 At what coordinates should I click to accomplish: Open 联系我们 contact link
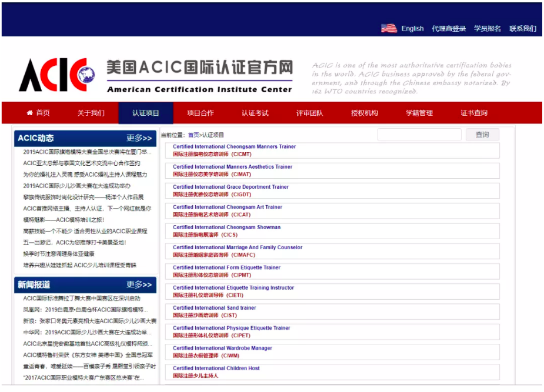click(523, 28)
